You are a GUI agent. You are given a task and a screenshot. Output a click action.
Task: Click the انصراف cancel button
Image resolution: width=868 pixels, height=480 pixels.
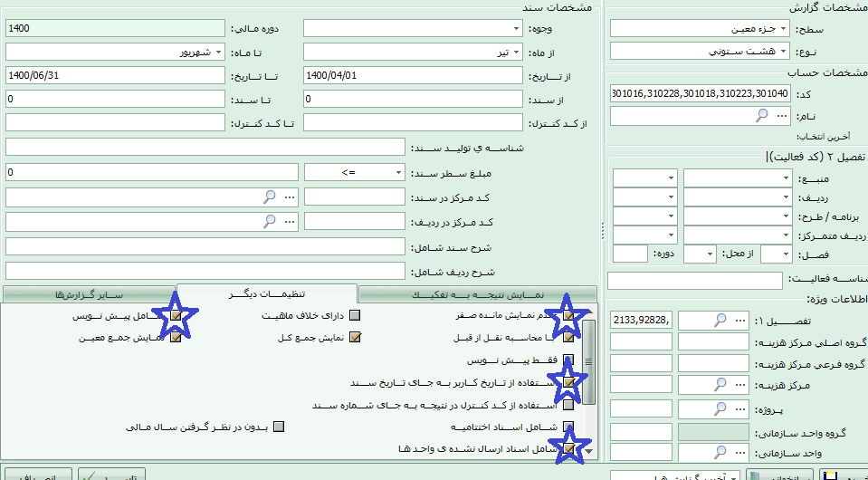pyautogui.click(x=38, y=475)
